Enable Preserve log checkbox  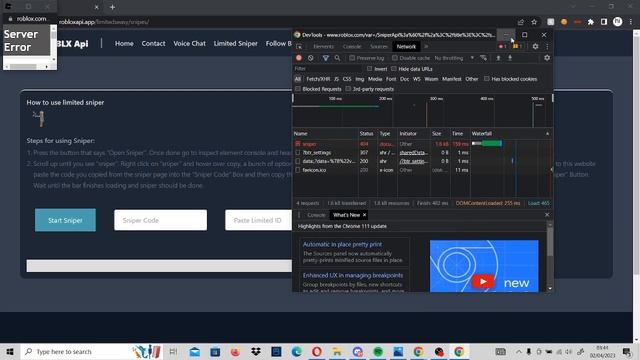click(x=352, y=58)
